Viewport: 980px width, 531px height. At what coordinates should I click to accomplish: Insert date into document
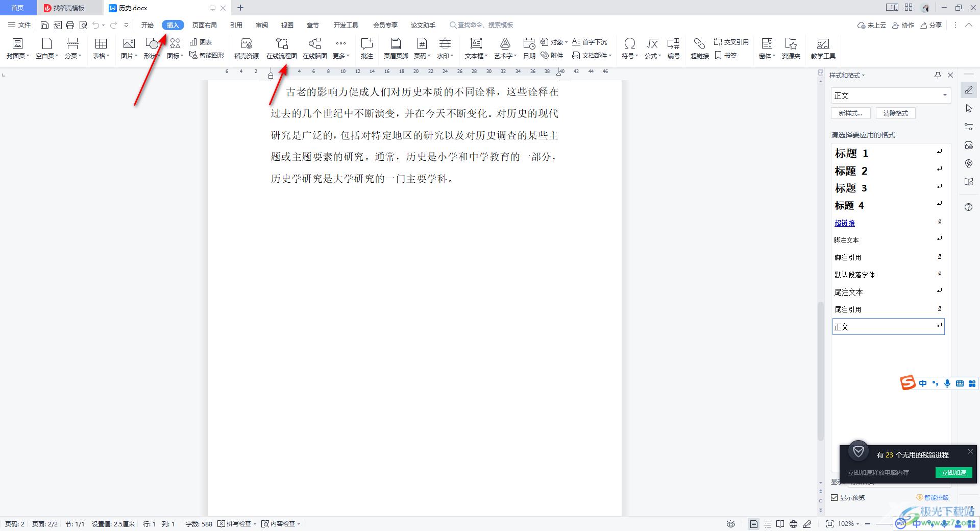[x=529, y=49]
